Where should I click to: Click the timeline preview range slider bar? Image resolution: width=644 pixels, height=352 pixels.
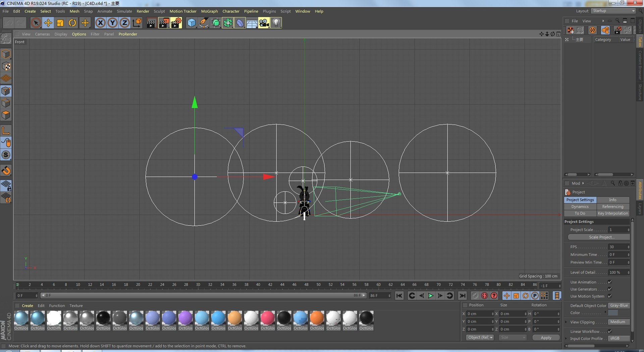coord(203,296)
